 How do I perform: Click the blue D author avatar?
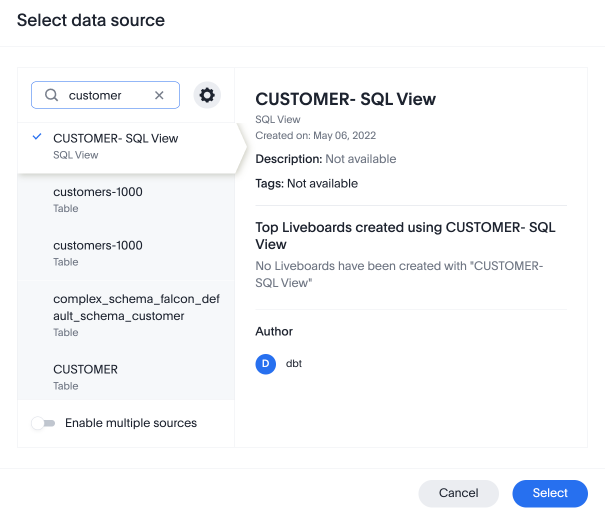pos(265,364)
